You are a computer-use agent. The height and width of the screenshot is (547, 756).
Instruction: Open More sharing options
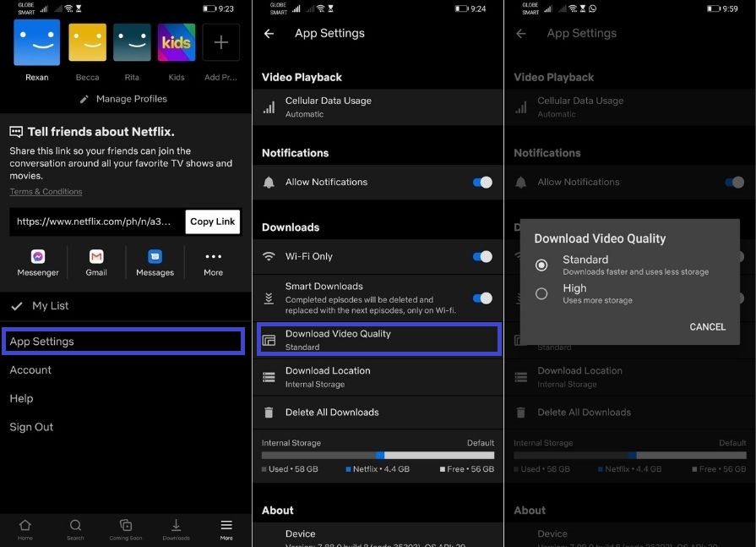point(213,256)
